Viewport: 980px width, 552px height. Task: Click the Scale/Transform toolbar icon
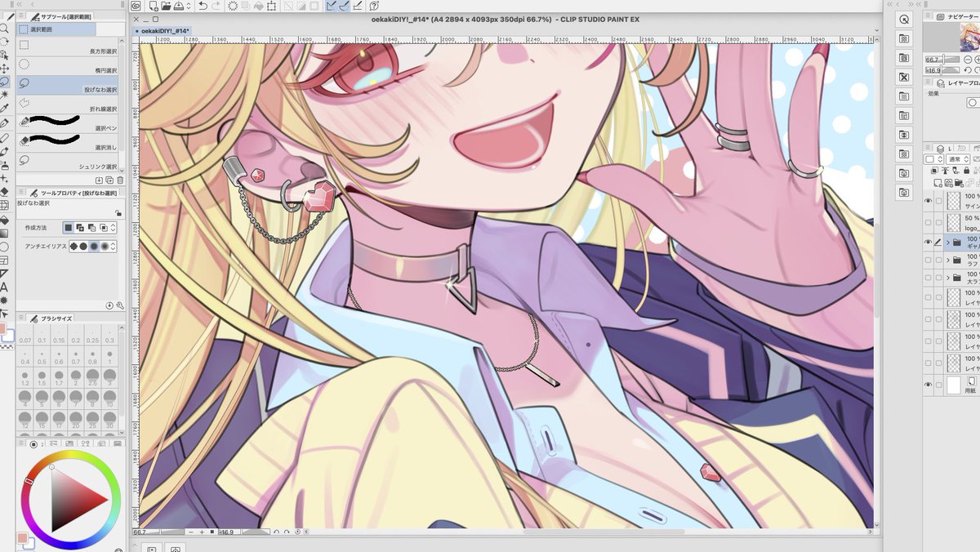point(271,6)
